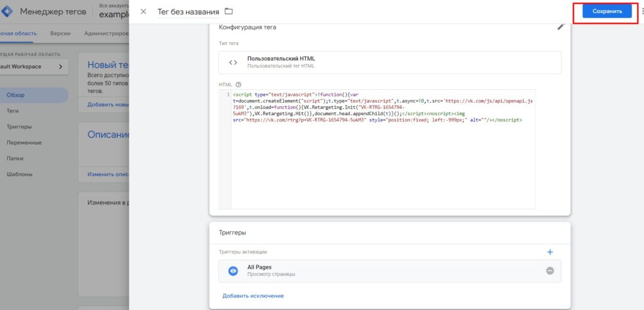Image resolution: width=644 pixels, height=310 pixels.
Task: Switch to the Версии tab
Action: (60, 33)
